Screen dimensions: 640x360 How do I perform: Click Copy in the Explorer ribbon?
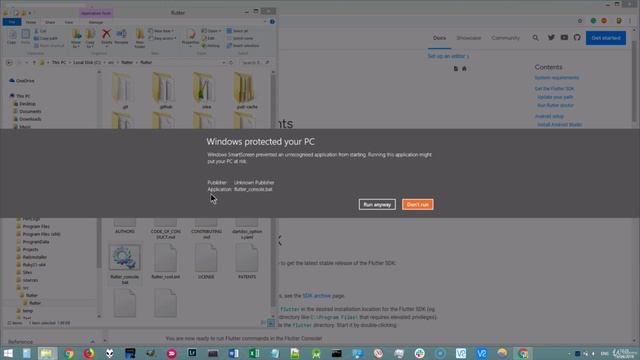click(x=11, y=37)
